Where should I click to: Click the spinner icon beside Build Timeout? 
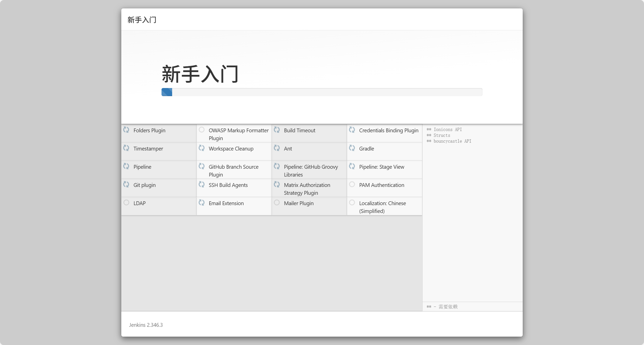277,130
